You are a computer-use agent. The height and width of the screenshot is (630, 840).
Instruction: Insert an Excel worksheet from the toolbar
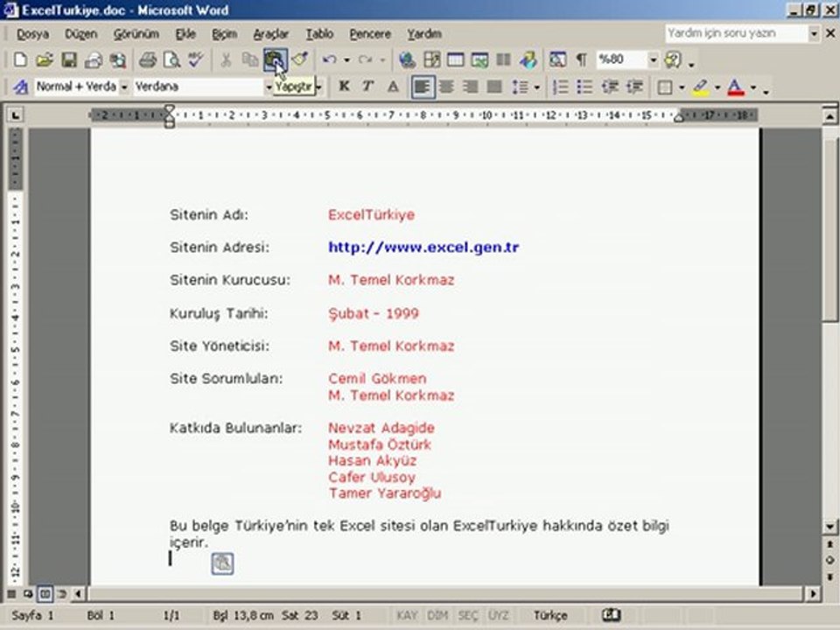tap(479, 59)
